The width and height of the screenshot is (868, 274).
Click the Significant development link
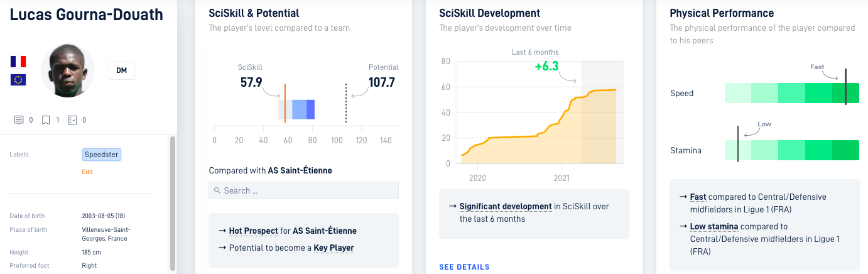tap(506, 206)
